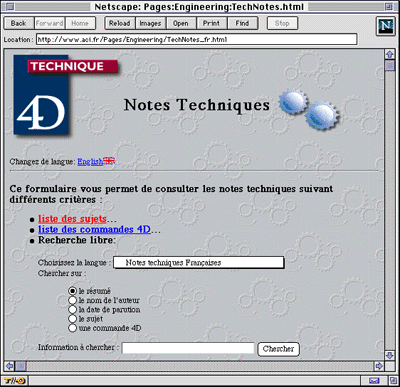The width and height of the screenshot is (400, 387).
Task: Click the scroll right arrow at bottom
Action: pos(379,366)
